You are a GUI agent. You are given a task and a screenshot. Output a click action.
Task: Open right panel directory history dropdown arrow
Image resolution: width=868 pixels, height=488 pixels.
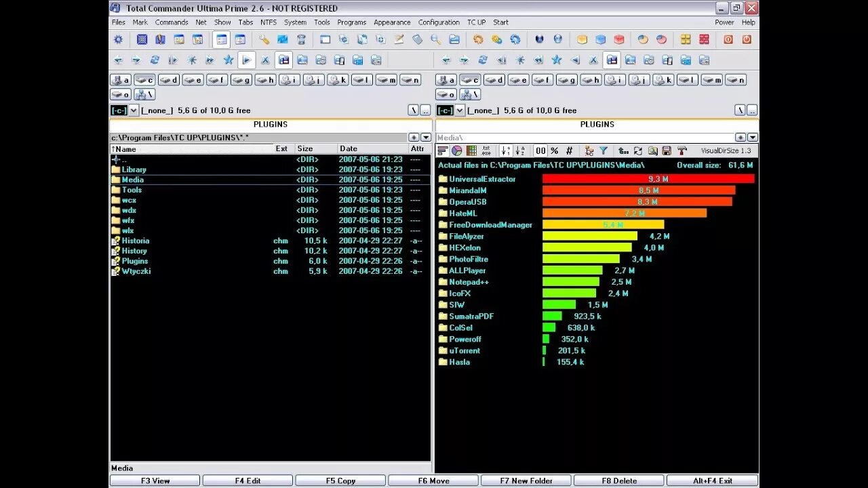point(753,138)
